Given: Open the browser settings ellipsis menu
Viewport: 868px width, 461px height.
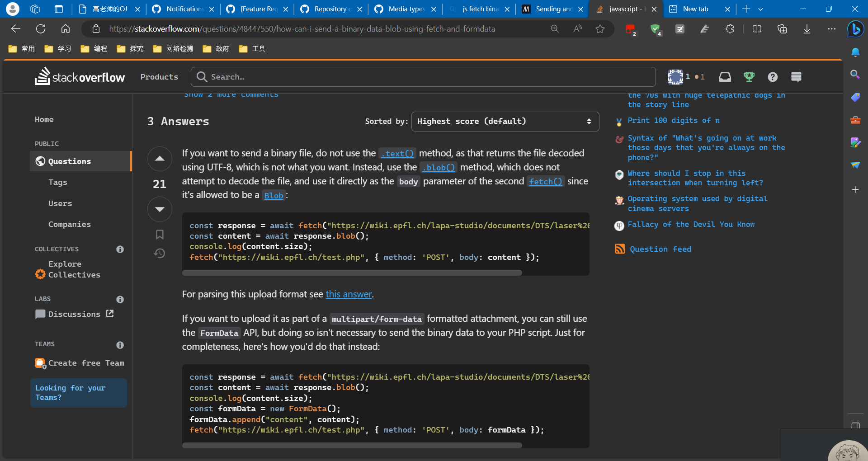Looking at the screenshot, I should (832, 29).
